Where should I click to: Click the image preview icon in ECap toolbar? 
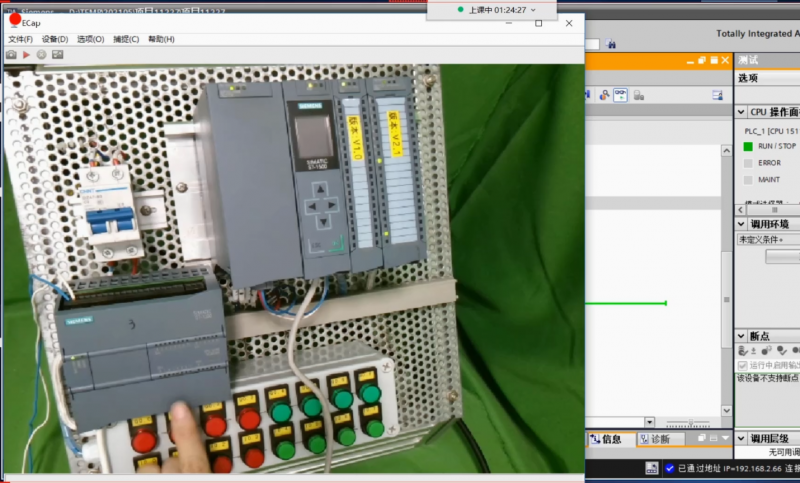[x=57, y=54]
